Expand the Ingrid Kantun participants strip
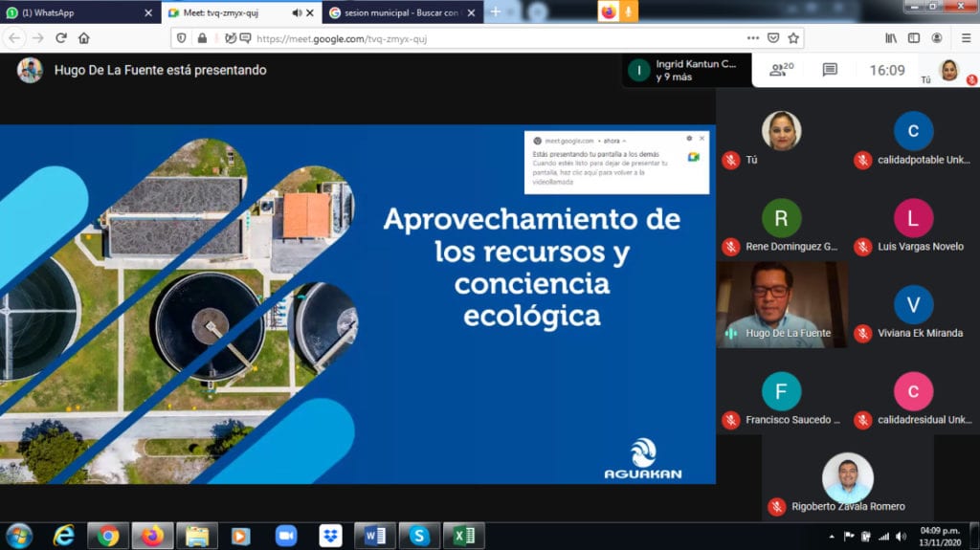This screenshot has height=550, width=980. point(683,70)
